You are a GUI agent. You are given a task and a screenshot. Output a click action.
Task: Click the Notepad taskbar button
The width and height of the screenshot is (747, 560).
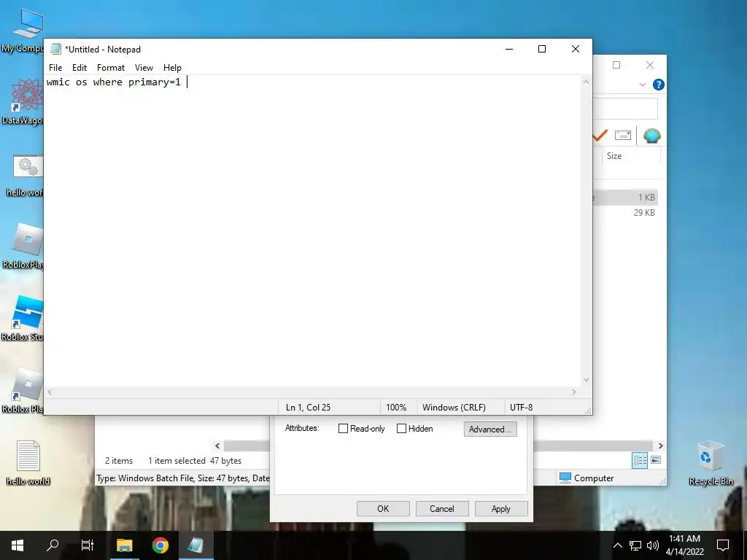pos(196,545)
